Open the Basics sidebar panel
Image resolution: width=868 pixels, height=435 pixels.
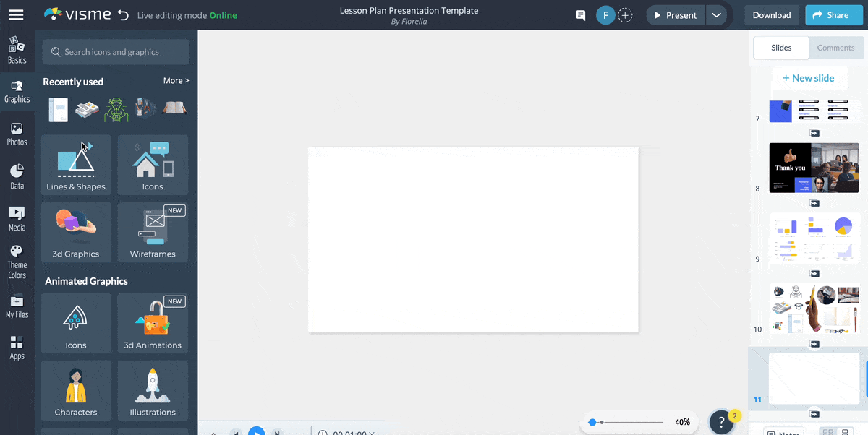click(x=17, y=50)
